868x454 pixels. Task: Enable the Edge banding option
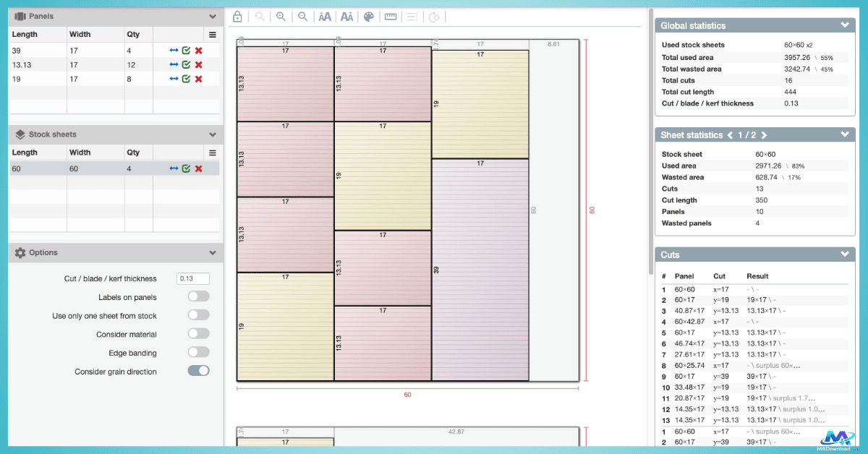pyautogui.click(x=198, y=353)
